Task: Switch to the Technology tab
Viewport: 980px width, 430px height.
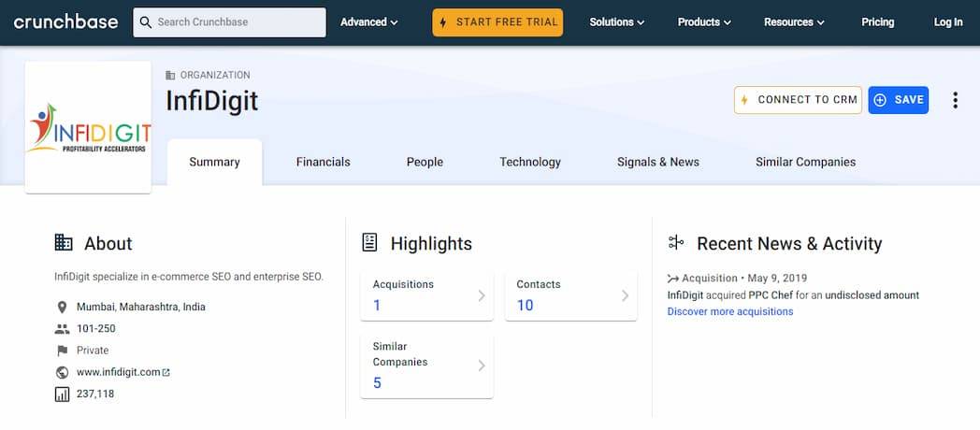Action: click(530, 163)
